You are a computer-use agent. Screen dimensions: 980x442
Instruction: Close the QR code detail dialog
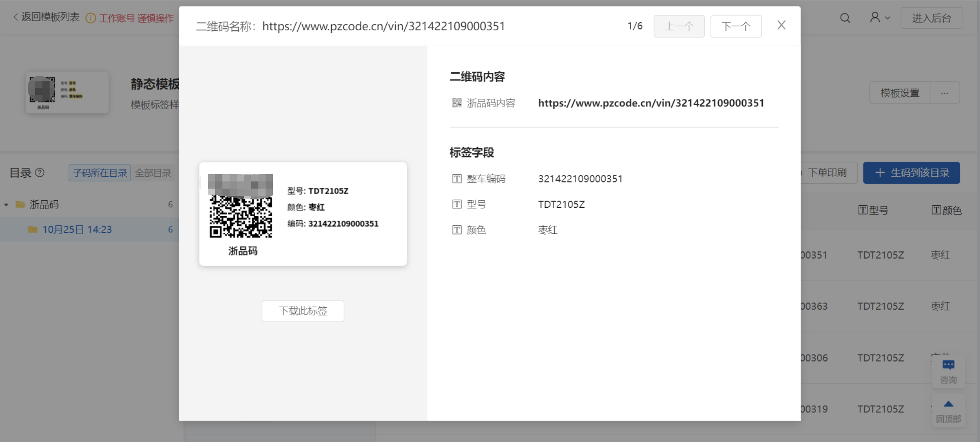tap(781, 26)
